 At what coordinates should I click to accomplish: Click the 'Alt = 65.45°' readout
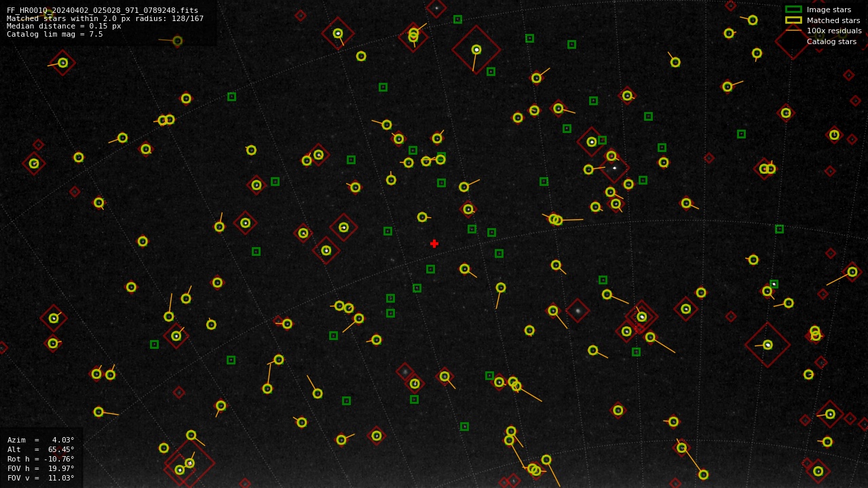click(41, 450)
